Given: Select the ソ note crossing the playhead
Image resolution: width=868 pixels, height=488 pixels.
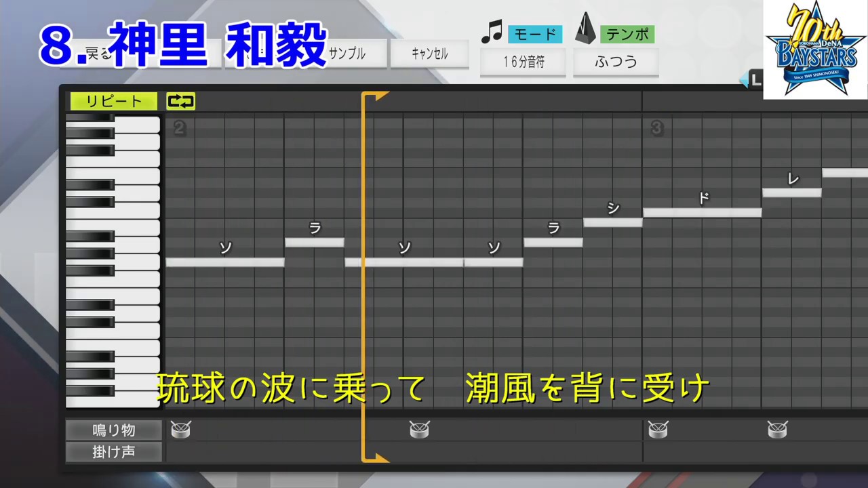Looking at the screenshot, I should click(x=404, y=262).
